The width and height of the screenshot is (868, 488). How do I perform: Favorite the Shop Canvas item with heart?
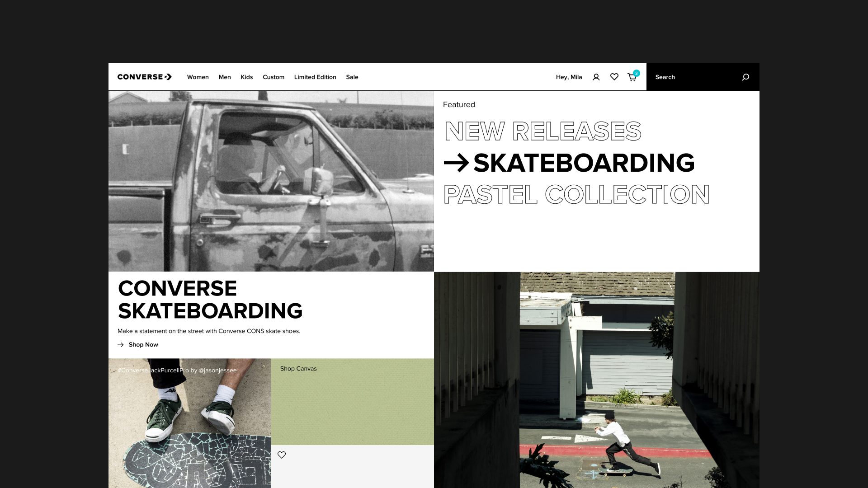[282, 455]
